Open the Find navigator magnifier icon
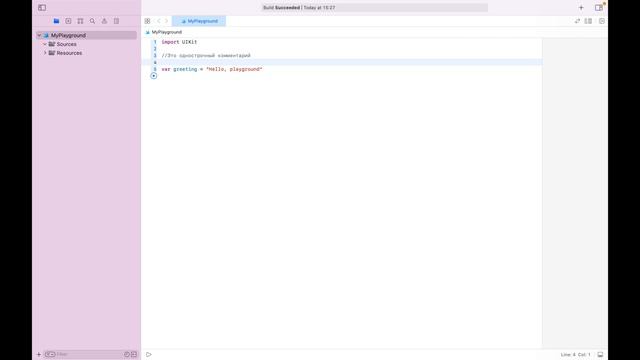The image size is (640, 360). pos(93,21)
